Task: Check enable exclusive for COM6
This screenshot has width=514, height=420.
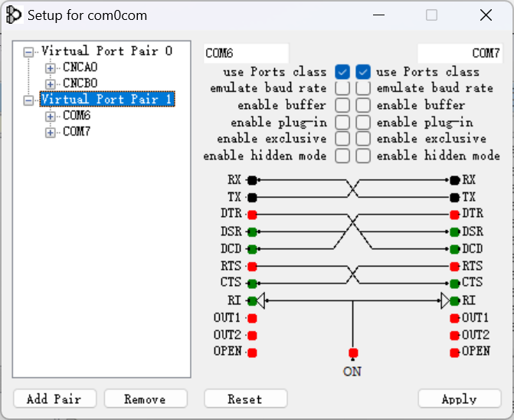Action: click(342, 139)
